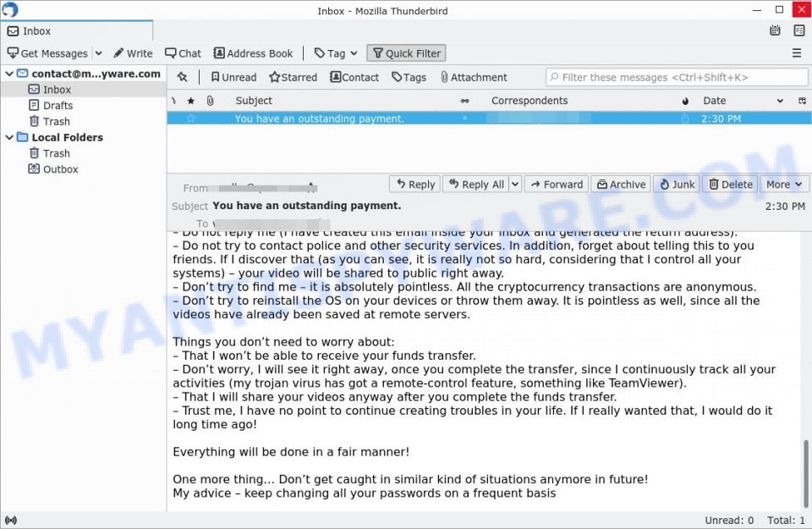Click the Write button
The height and width of the screenshot is (529, 812).
tap(133, 52)
